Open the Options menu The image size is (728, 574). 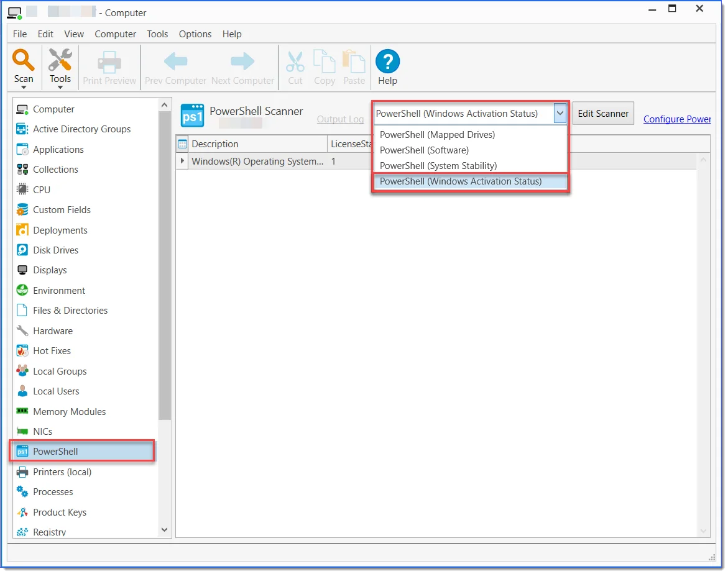[195, 34]
